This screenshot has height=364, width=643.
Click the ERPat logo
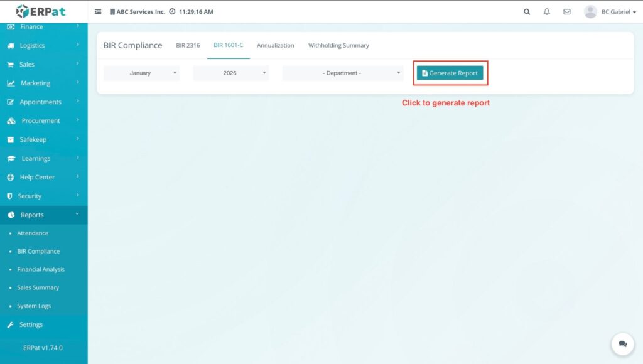(41, 11)
